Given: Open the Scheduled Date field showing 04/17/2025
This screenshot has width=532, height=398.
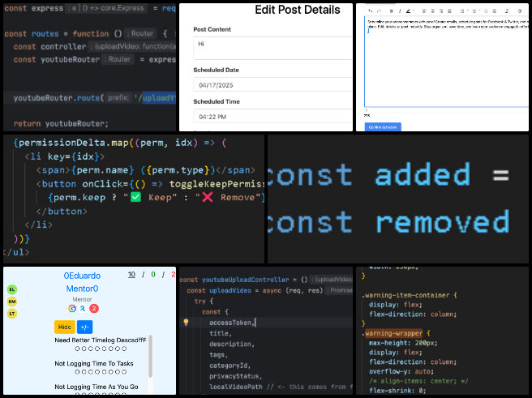Looking at the screenshot, I should coord(272,85).
